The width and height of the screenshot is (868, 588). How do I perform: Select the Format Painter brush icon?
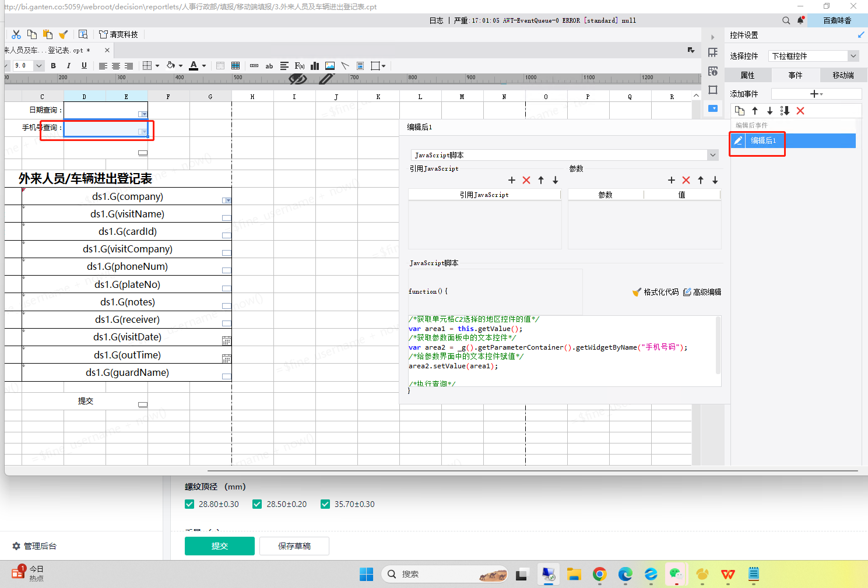pyautogui.click(x=63, y=34)
